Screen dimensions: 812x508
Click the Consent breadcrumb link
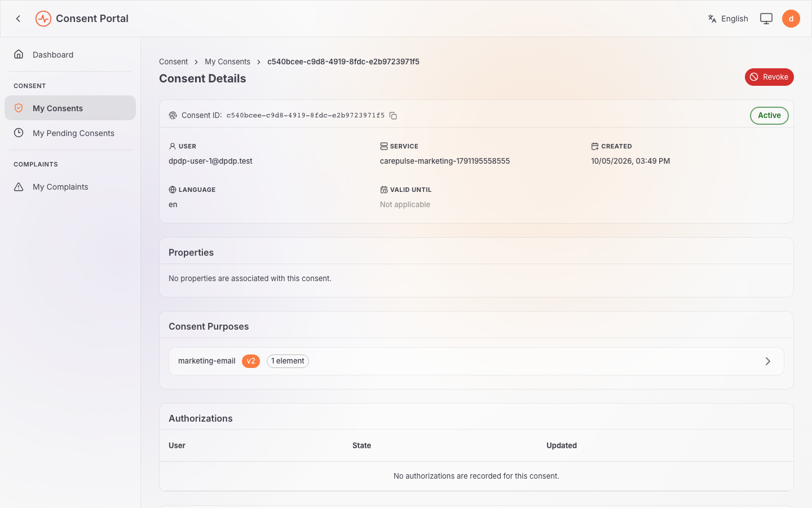click(173, 62)
